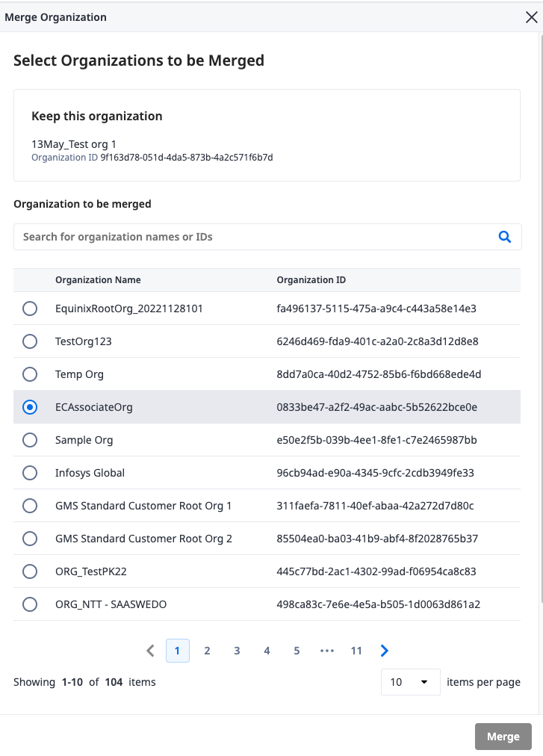Go to previous page with left chevron
The width and height of the screenshot is (543, 756).
pos(150,651)
